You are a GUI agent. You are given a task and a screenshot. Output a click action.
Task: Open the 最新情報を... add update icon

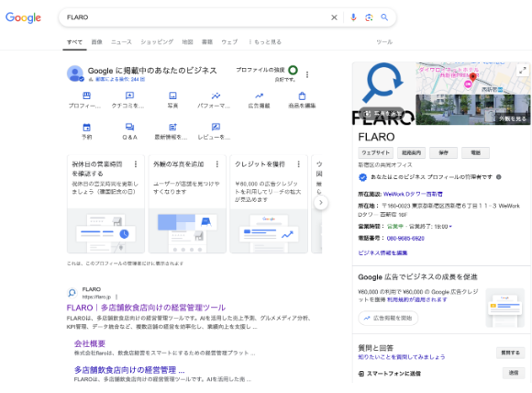tap(172, 127)
